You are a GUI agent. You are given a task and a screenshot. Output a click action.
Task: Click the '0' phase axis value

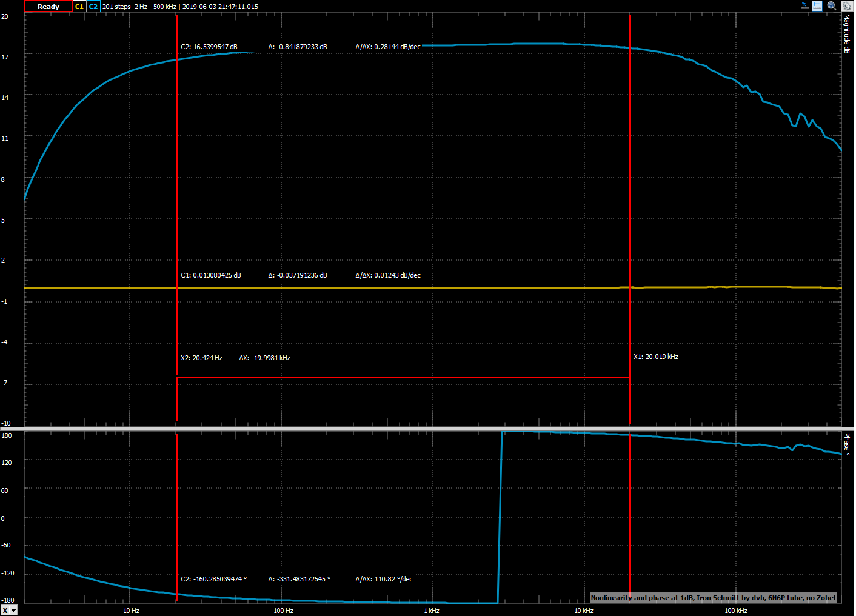point(3,518)
